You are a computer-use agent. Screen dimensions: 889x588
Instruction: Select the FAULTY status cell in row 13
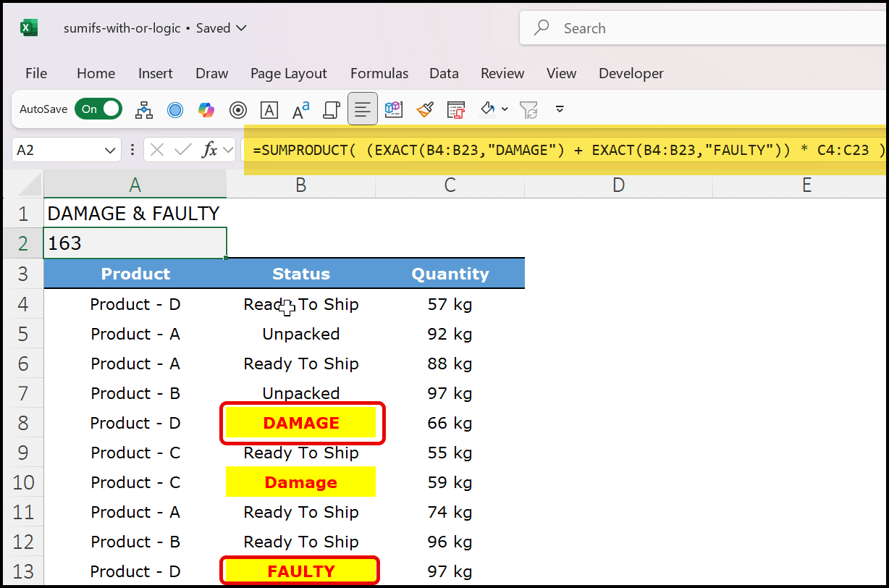tap(300, 571)
